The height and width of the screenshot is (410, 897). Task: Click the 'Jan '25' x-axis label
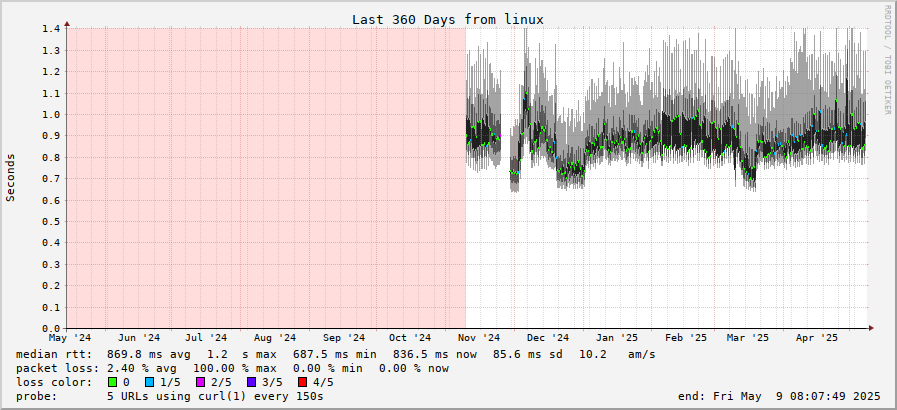coord(616,338)
